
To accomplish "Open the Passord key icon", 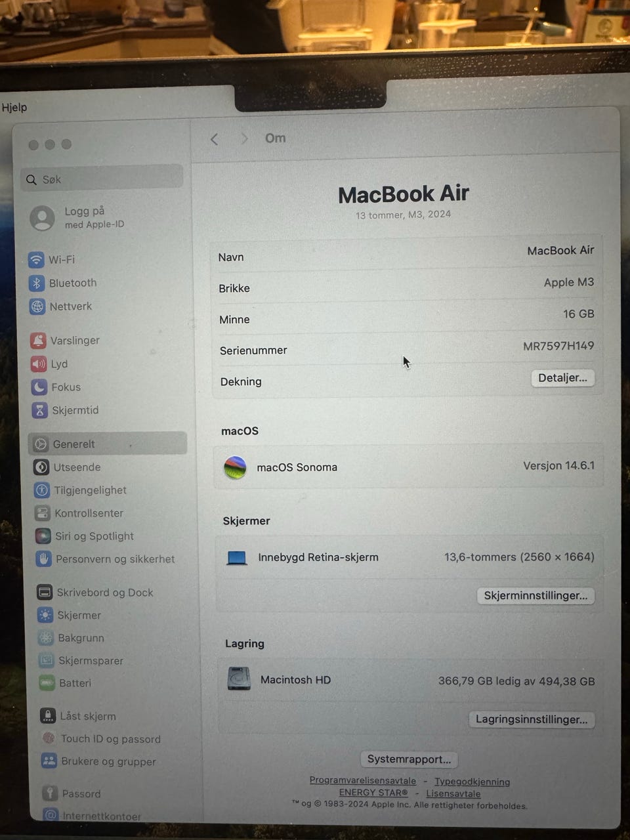I will [50, 793].
